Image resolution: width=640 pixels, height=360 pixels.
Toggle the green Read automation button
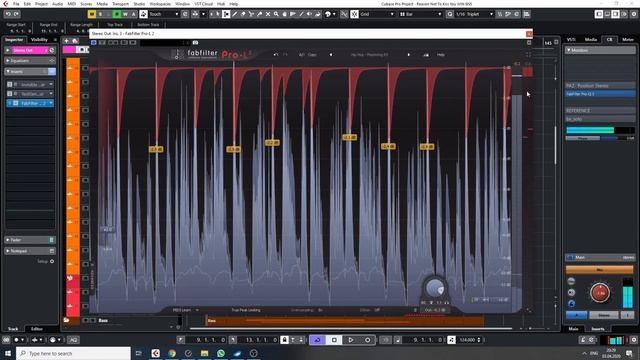pyautogui.click(x=117, y=14)
